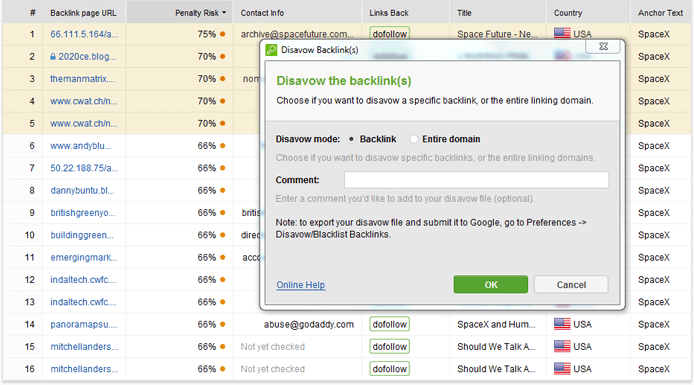
Task: Open mitchellanders... link in row 15
Action: click(84, 346)
